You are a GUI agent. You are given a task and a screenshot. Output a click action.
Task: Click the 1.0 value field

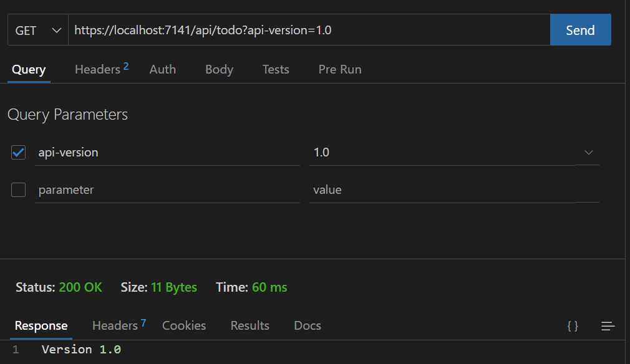[x=442, y=153]
